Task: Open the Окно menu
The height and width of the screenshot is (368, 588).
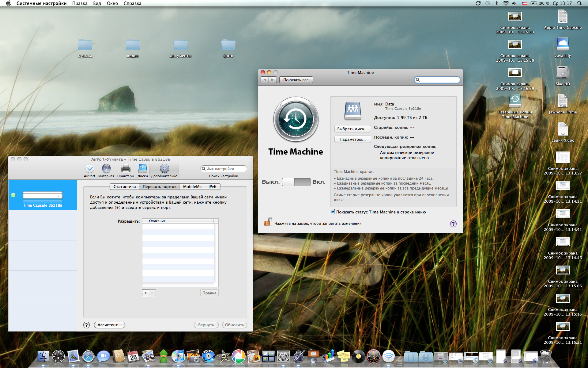Action: [x=112, y=3]
